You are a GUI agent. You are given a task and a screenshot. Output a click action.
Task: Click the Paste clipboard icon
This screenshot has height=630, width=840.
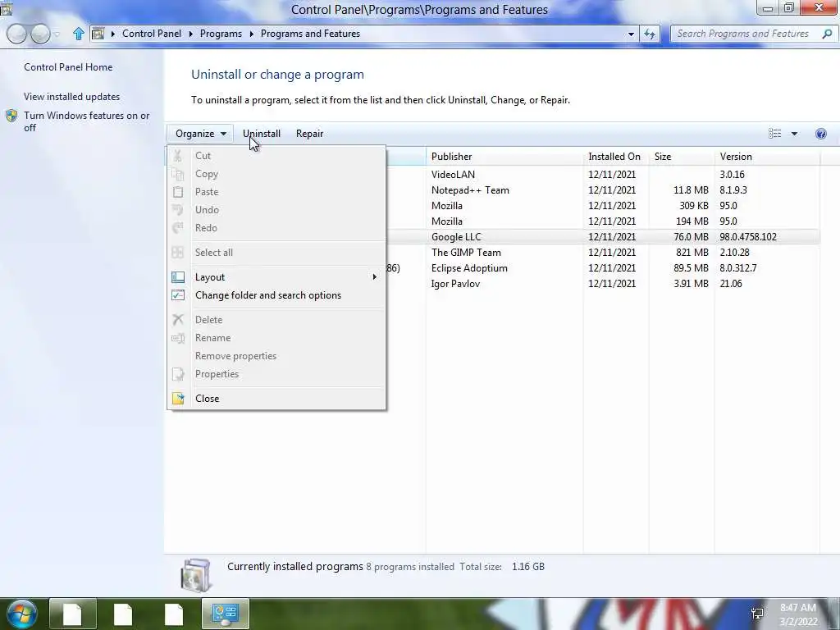tap(178, 192)
